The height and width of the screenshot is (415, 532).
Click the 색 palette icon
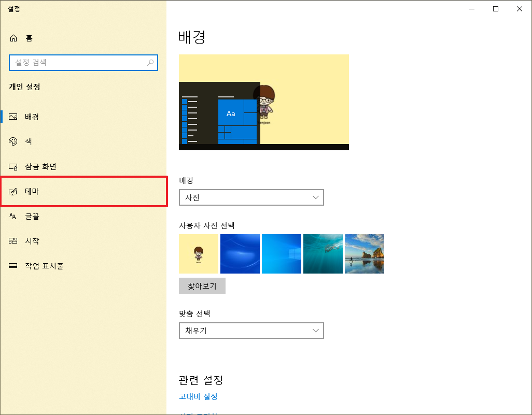pyautogui.click(x=13, y=141)
